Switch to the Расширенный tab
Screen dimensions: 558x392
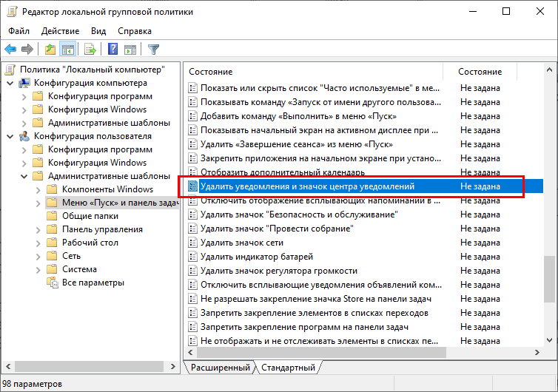(221, 368)
